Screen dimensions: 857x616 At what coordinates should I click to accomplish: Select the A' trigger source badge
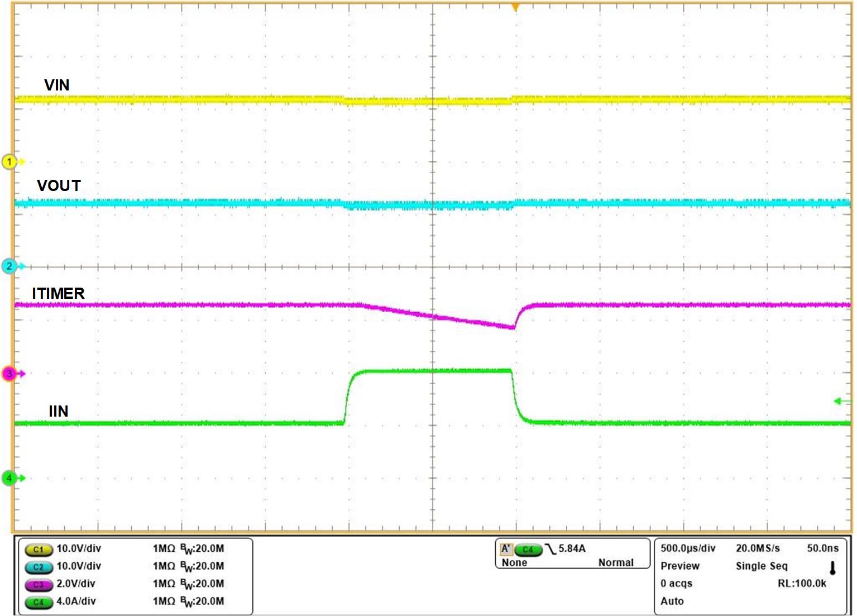(x=507, y=549)
